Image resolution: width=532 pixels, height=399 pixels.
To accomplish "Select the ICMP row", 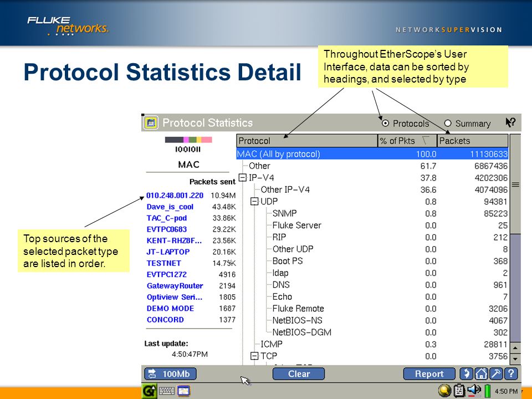I will [x=372, y=344].
